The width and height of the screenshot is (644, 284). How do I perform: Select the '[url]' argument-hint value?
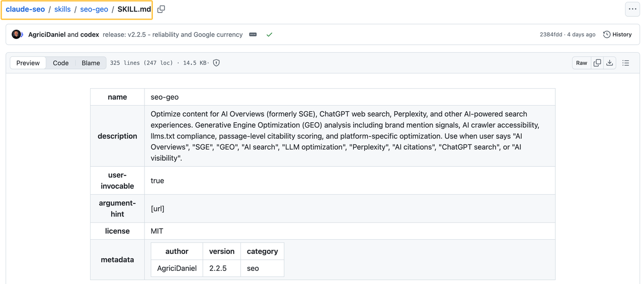coord(350,208)
